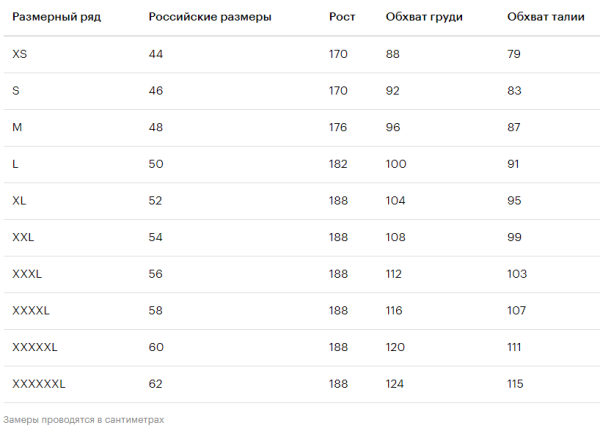This screenshot has height=428, width=600.
Task: Click the "Замеры проводятся в сантиметрах" note
Action: point(83,420)
